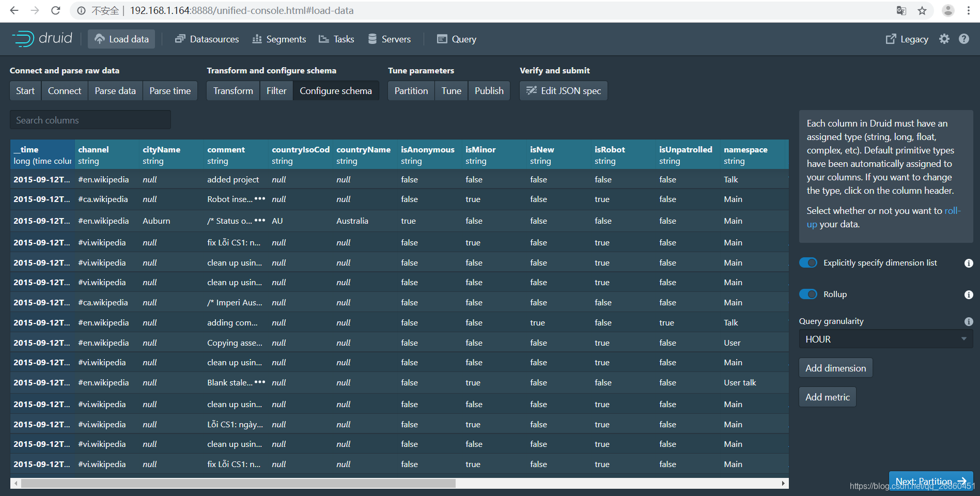Show info for Explicitly specify dimension list
The width and height of the screenshot is (980, 496).
point(969,263)
